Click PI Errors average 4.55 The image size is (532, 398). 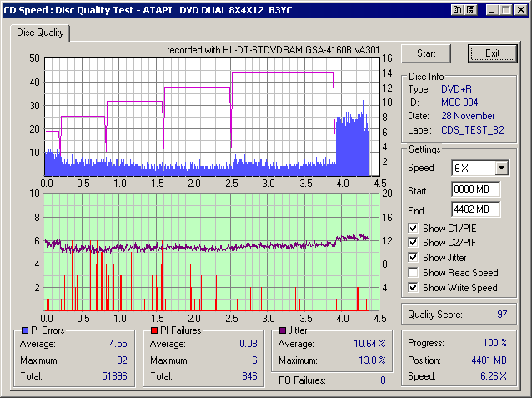click(118, 344)
